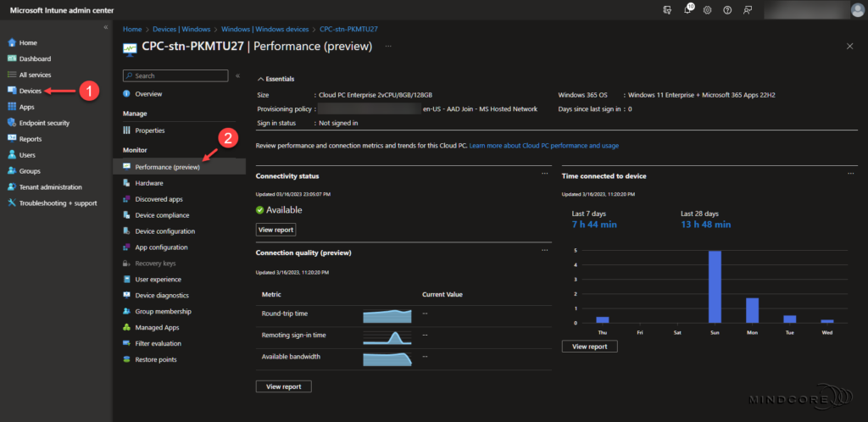Close the device blade with X

[849, 47]
